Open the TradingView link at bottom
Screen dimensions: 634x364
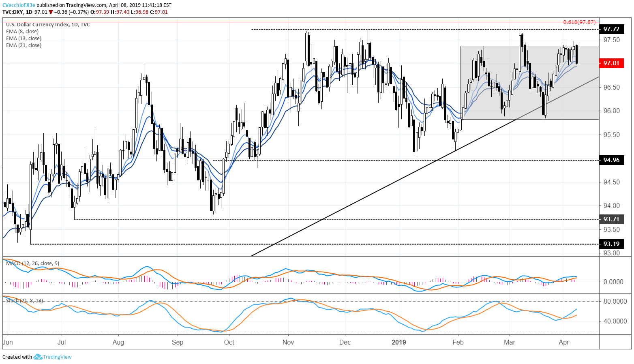(57, 357)
